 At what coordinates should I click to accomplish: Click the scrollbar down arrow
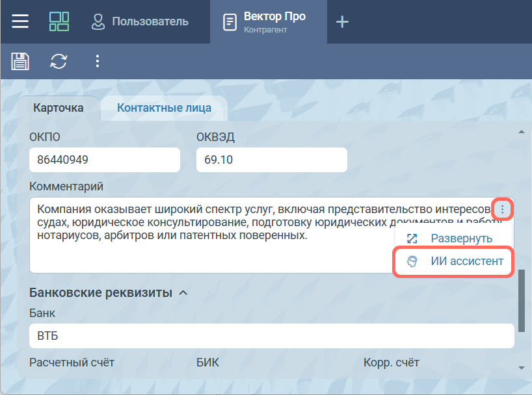(522, 367)
